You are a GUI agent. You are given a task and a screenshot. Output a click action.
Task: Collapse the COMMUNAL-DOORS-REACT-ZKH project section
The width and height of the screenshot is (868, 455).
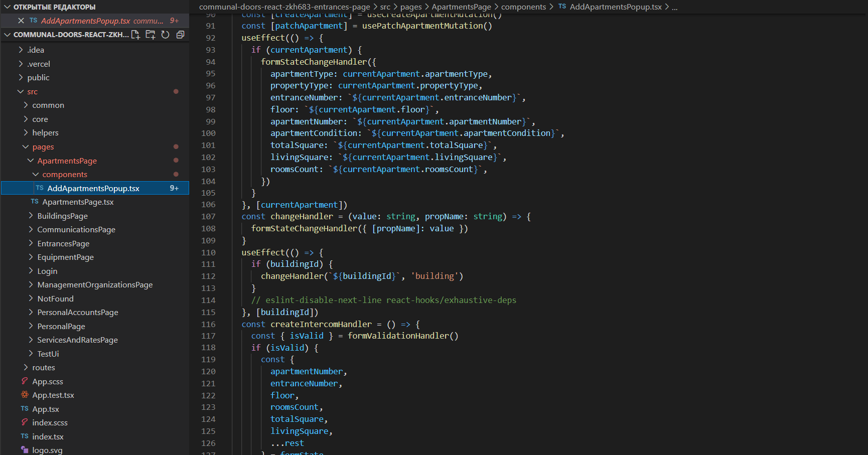click(x=8, y=35)
